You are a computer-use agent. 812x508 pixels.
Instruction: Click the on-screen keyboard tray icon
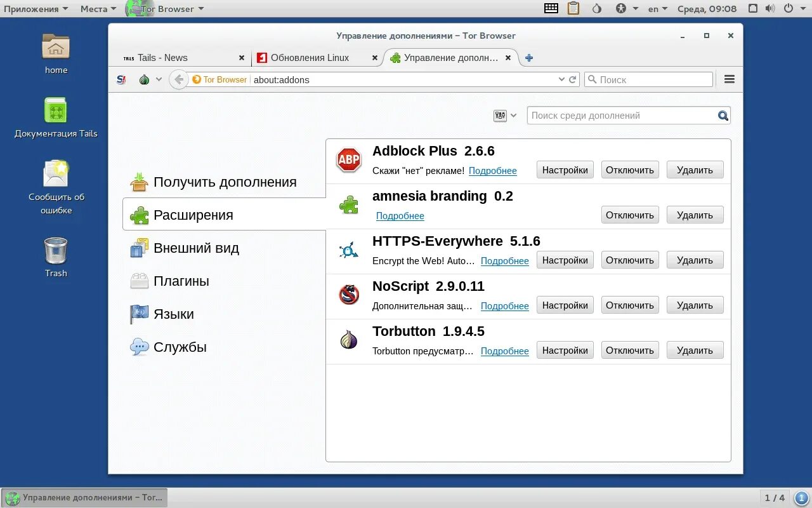pos(551,8)
